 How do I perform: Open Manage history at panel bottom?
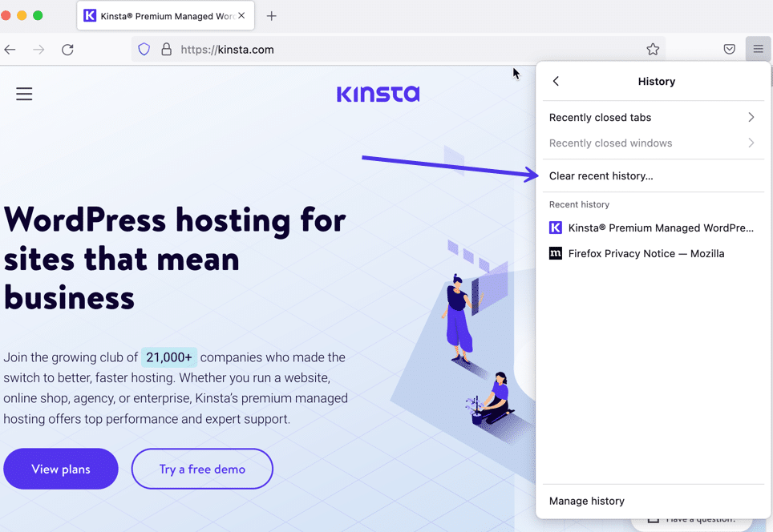tap(587, 502)
